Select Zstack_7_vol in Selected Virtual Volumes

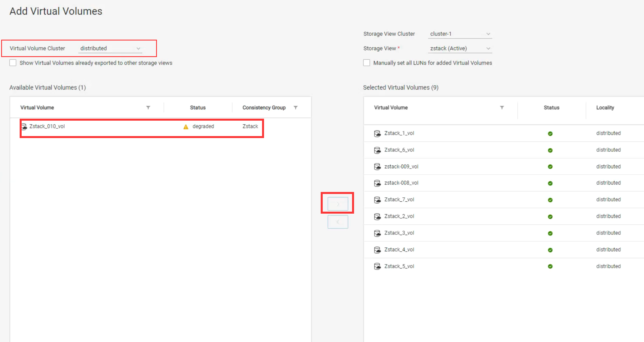(x=399, y=200)
